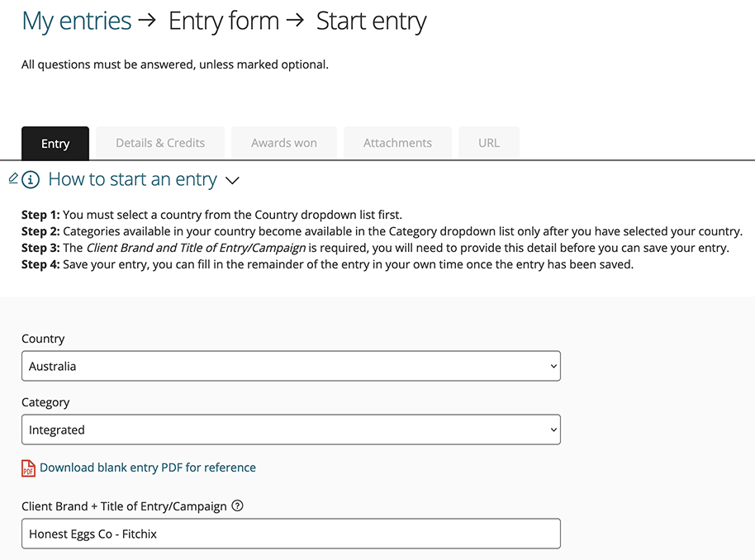The image size is (755, 560).
Task: Click the Client Brand title input field
Action: (291, 534)
